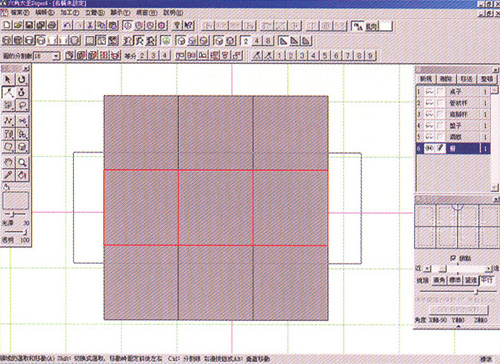Select the lasso selection tool

coord(22,105)
